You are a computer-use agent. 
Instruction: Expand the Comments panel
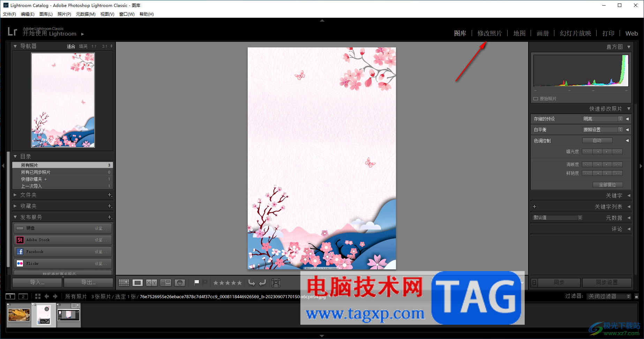coord(629,229)
